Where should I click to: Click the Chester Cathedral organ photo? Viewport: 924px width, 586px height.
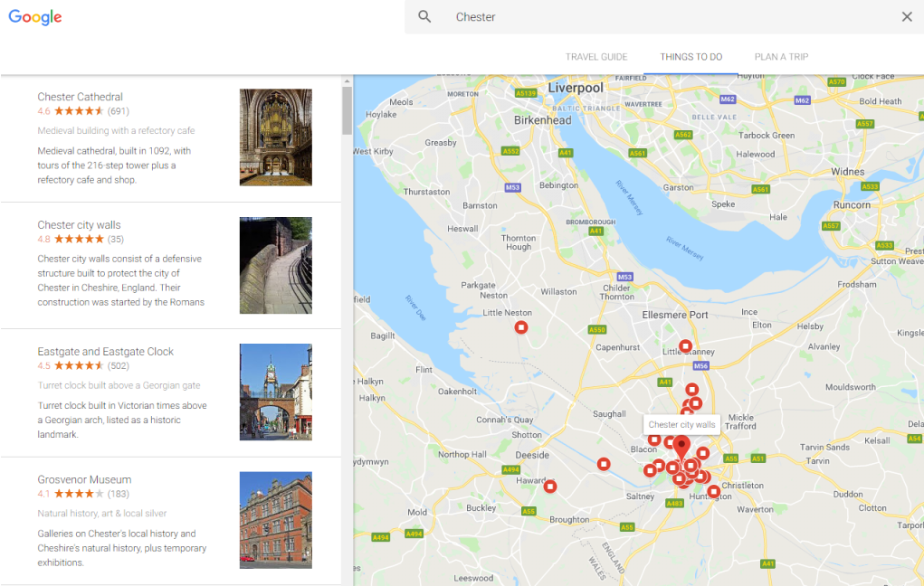(275, 137)
